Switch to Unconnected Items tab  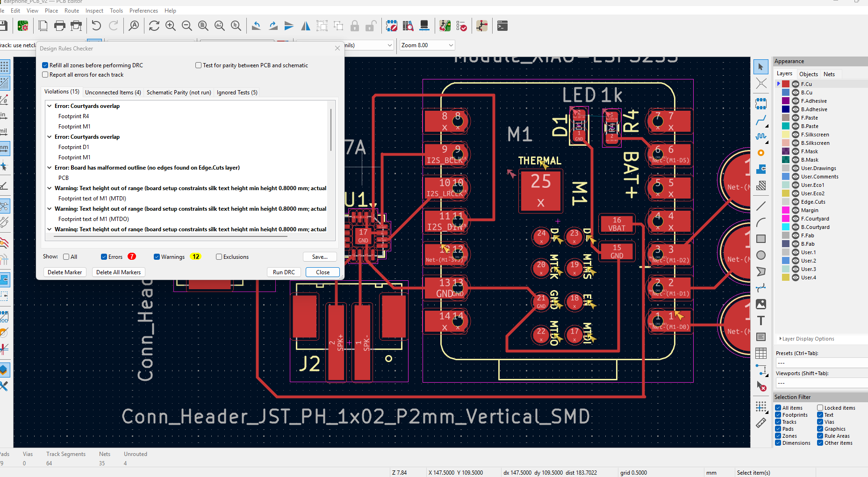click(113, 93)
